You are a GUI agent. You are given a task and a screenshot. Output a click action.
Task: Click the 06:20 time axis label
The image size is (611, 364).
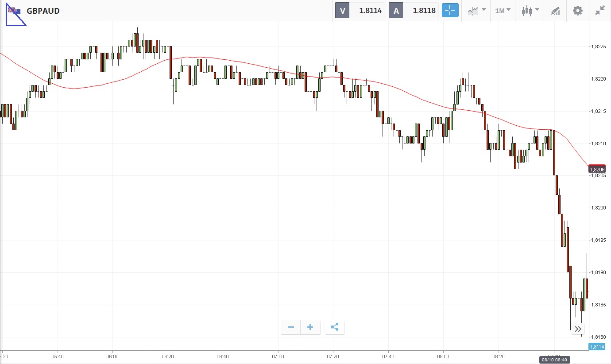pyautogui.click(x=168, y=356)
